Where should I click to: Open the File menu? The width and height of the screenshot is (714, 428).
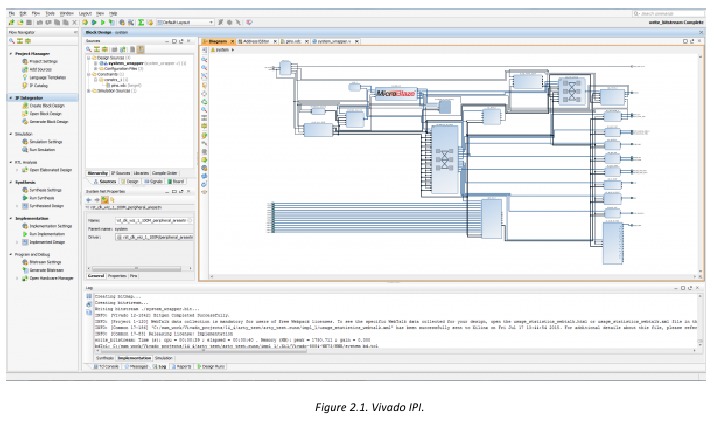pyautogui.click(x=12, y=14)
